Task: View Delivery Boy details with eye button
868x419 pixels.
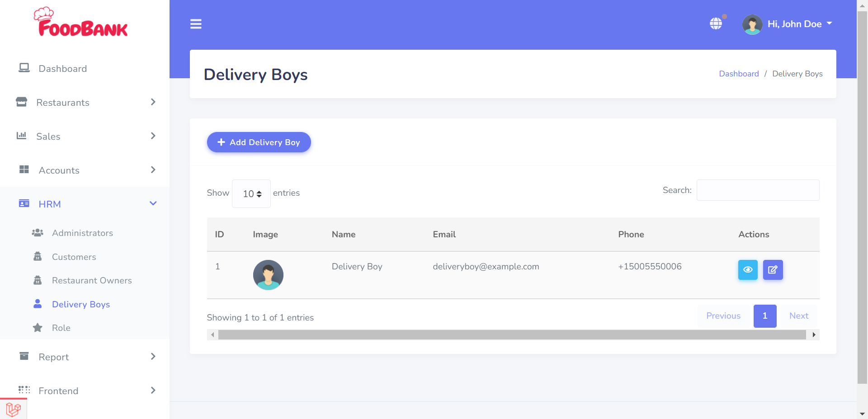Action: [748, 270]
